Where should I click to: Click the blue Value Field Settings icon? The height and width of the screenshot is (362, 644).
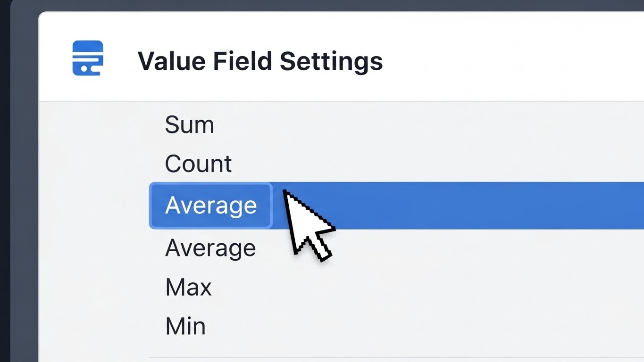88,58
